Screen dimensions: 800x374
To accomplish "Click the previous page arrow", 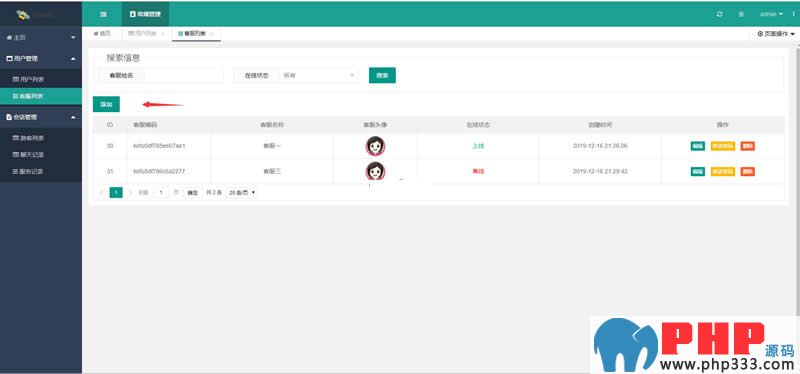I will click(x=102, y=192).
